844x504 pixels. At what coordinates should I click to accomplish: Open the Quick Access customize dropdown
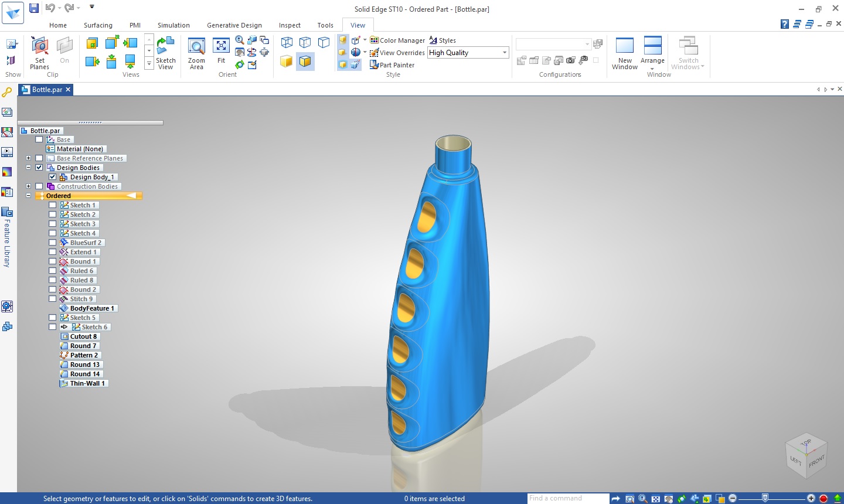[x=92, y=7]
